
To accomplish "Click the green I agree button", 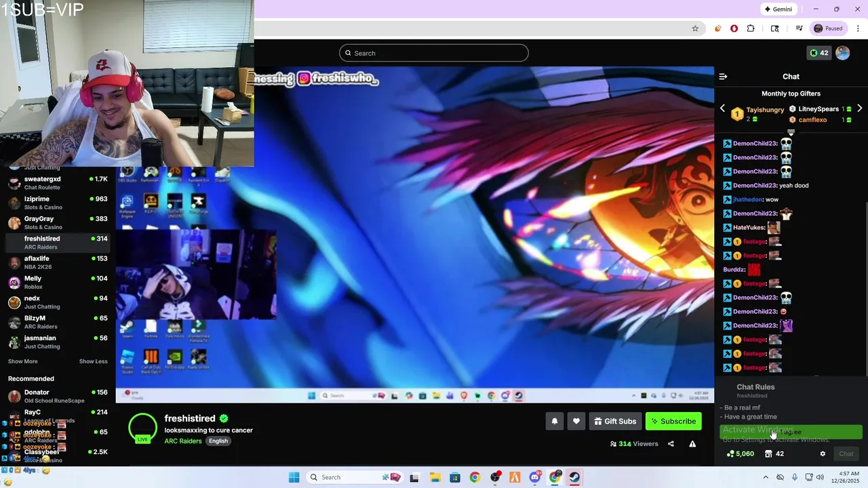I will [791, 432].
